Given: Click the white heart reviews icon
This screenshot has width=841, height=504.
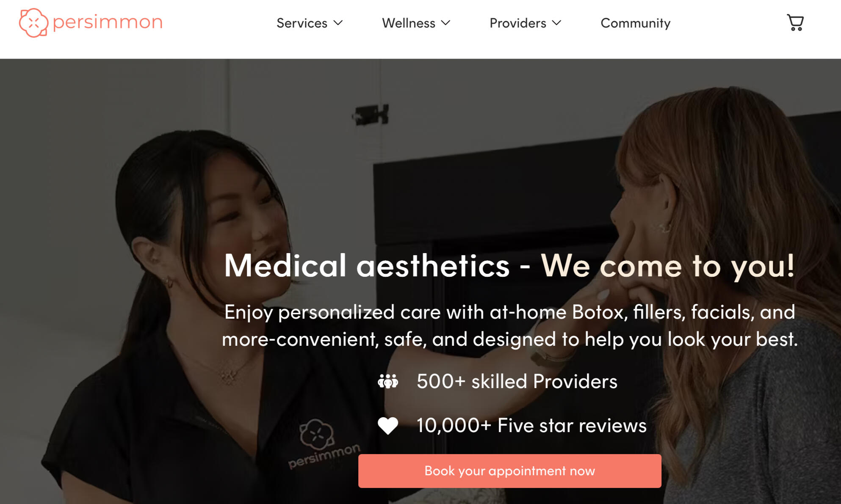Looking at the screenshot, I should [388, 426].
